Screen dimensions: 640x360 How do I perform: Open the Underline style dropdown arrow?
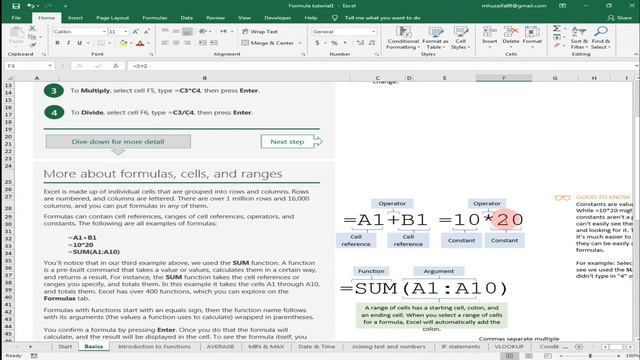(x=88, y=43)
